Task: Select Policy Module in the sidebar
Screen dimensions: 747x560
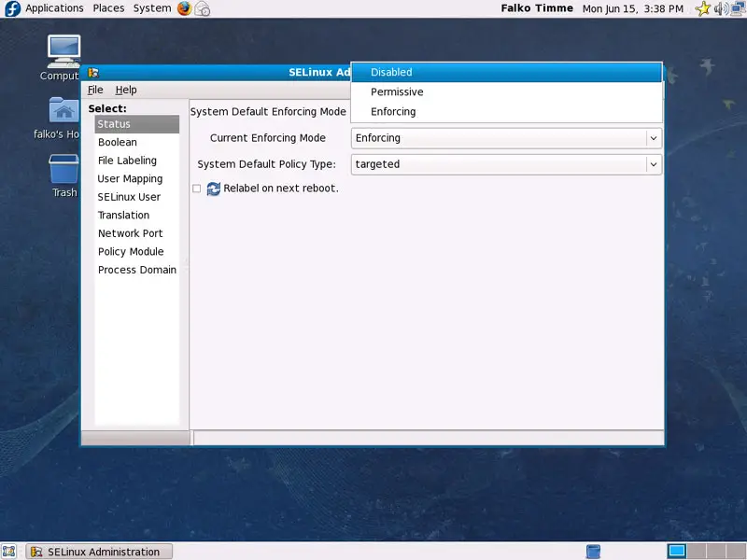Action: 136,251
